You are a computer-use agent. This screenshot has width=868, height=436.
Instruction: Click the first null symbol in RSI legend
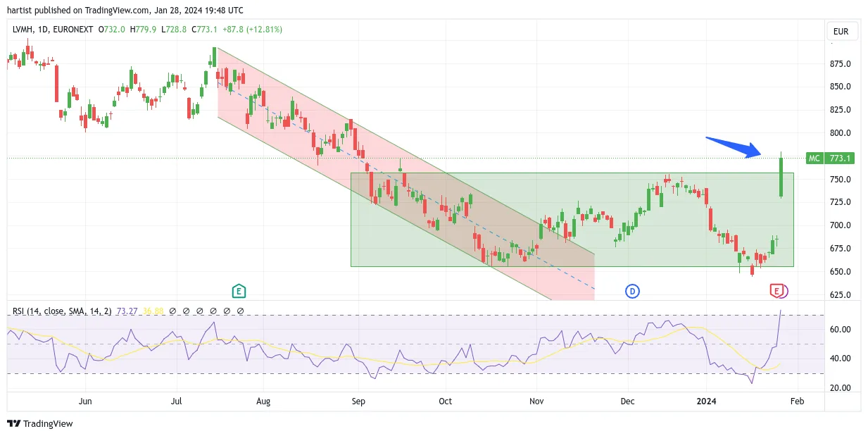click(x=173, y=311)
